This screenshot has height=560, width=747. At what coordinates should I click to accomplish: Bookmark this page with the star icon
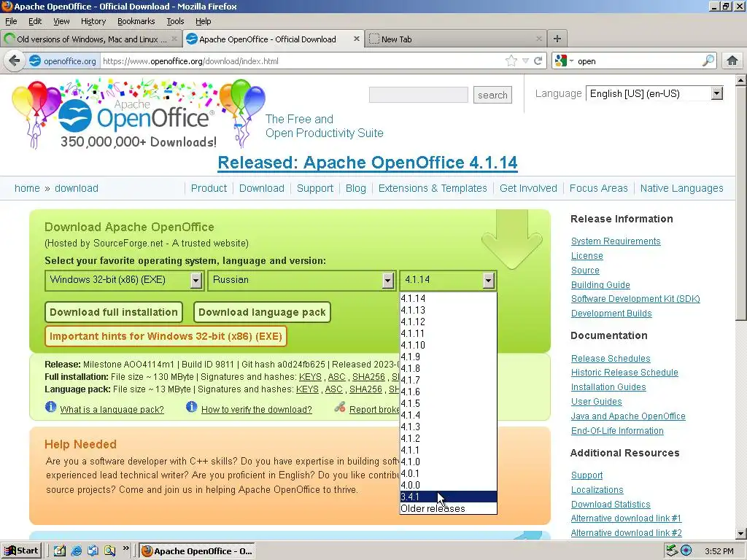(x=511, y=61)
